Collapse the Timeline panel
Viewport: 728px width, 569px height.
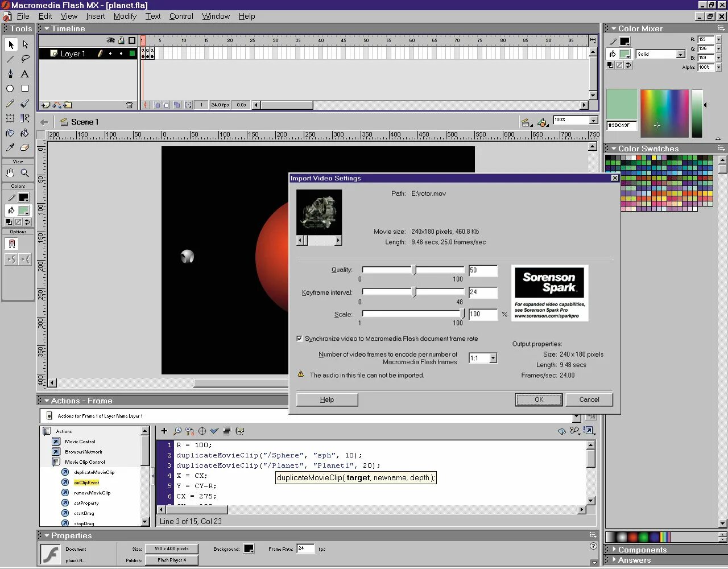pos(47,28)
